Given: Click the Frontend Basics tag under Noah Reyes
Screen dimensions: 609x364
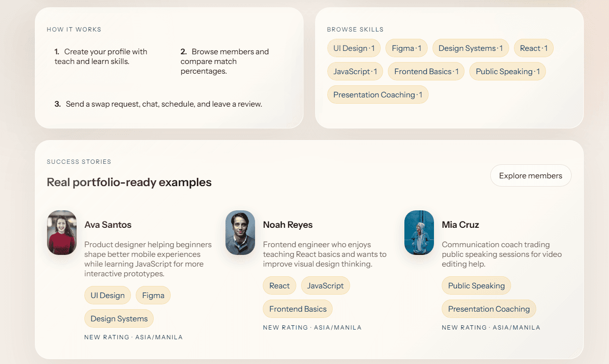Looking at the screenshot, I should [x=297, y=309].
